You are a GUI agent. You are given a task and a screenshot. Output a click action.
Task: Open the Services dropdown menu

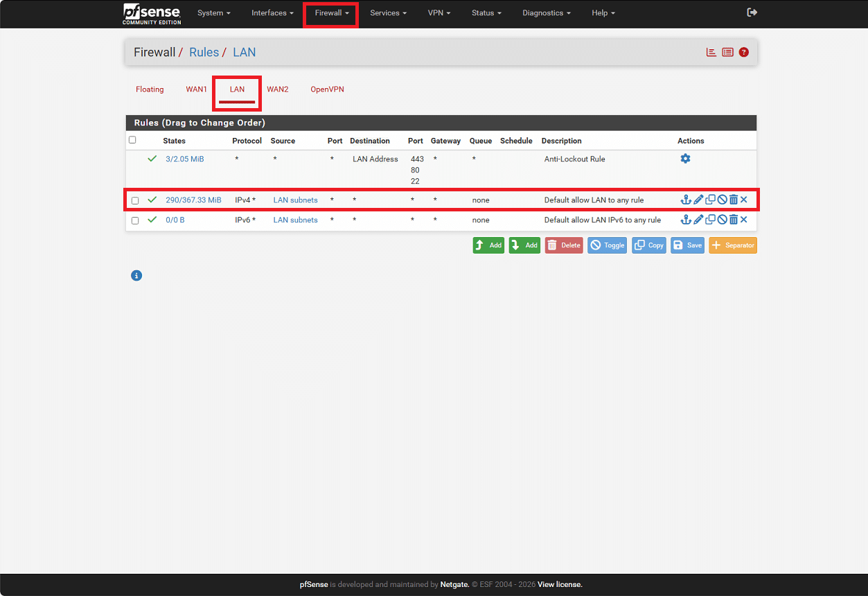point(388,13)
